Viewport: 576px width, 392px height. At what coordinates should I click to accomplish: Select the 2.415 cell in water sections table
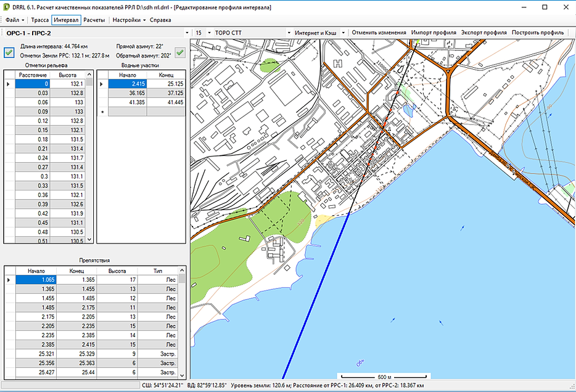128,84
